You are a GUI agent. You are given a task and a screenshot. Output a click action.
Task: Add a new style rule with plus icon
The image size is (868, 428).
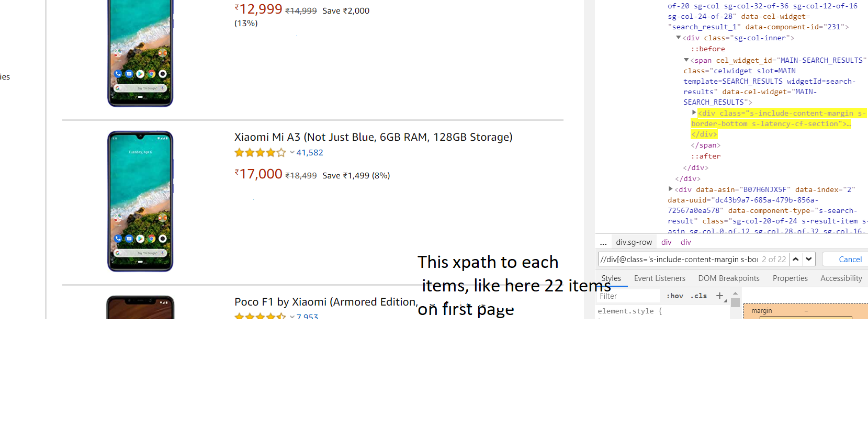coord(719,296)
